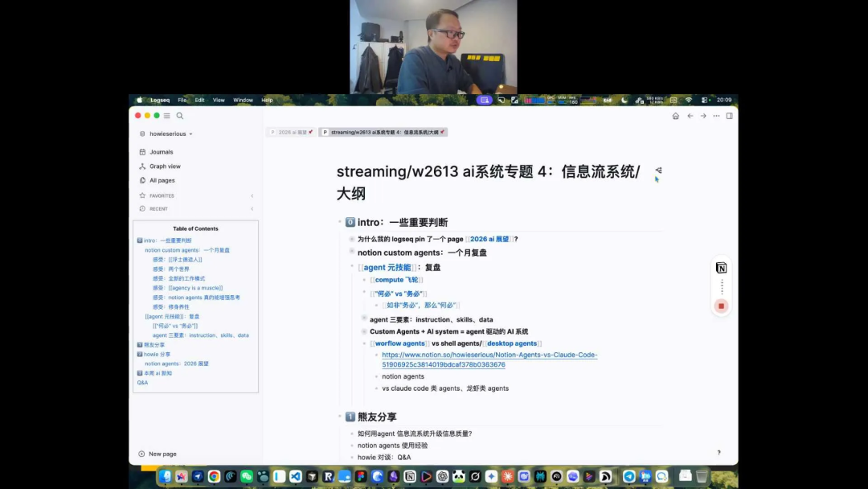
Task: Navigate back with the left arrow
Action: tap(690, 116)
